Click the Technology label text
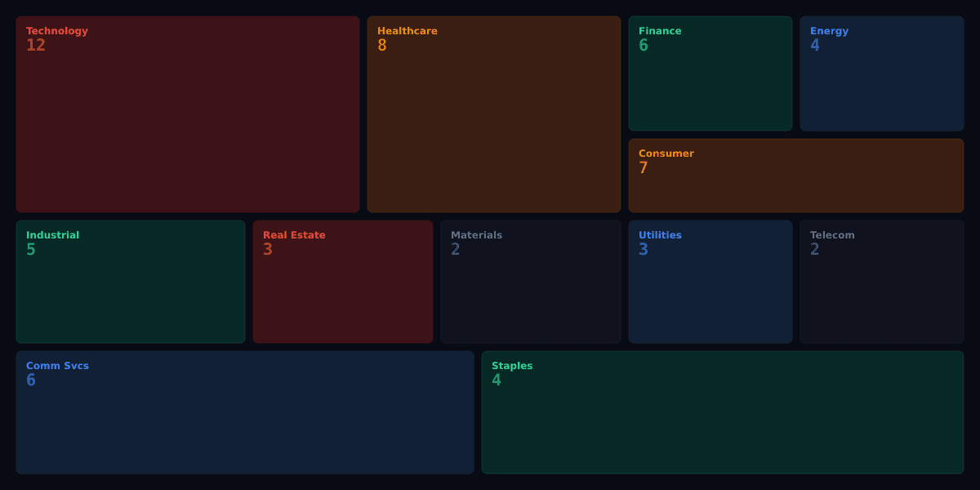 56,31
